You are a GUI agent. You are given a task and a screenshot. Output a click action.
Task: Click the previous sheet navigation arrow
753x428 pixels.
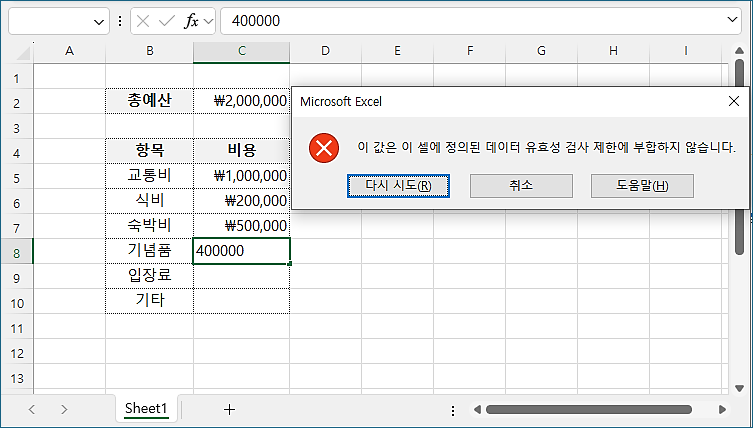[x=32, y=409]
